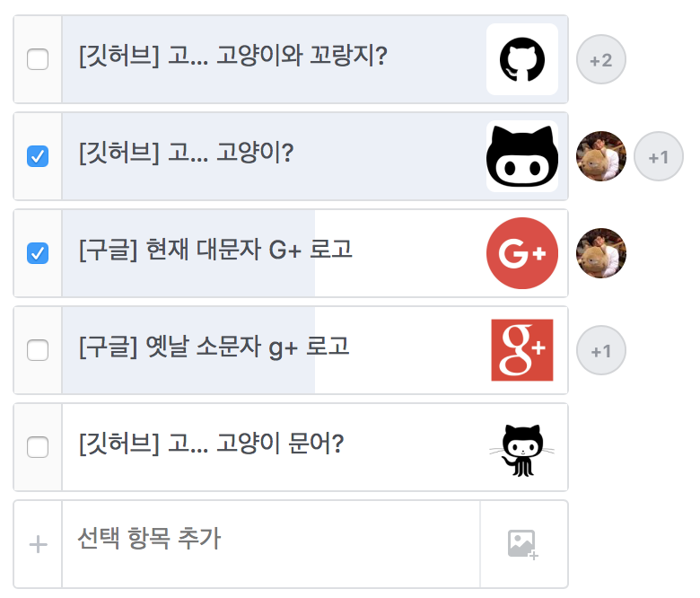This screenshot has height=598, width=700.
Task: Show +1 voters for 옛날 소문자 g+
Action: point(600,351)
